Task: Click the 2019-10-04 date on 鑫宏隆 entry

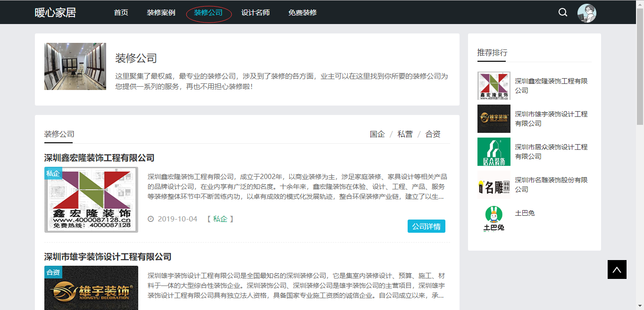Action: click(177, 219)
